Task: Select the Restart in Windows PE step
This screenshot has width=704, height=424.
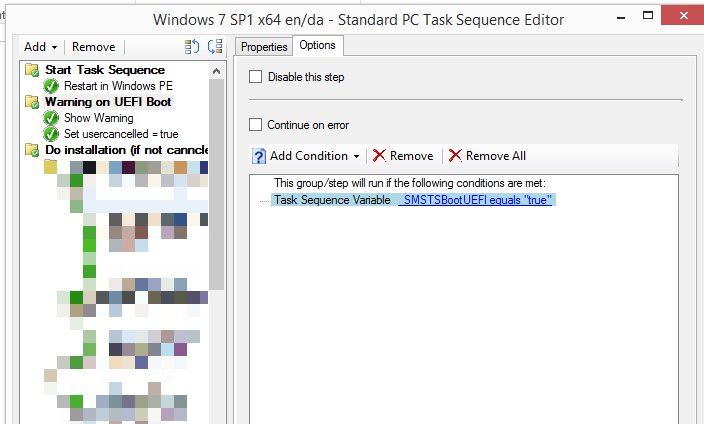Action: pyautogui.click(x=118, y=86)
